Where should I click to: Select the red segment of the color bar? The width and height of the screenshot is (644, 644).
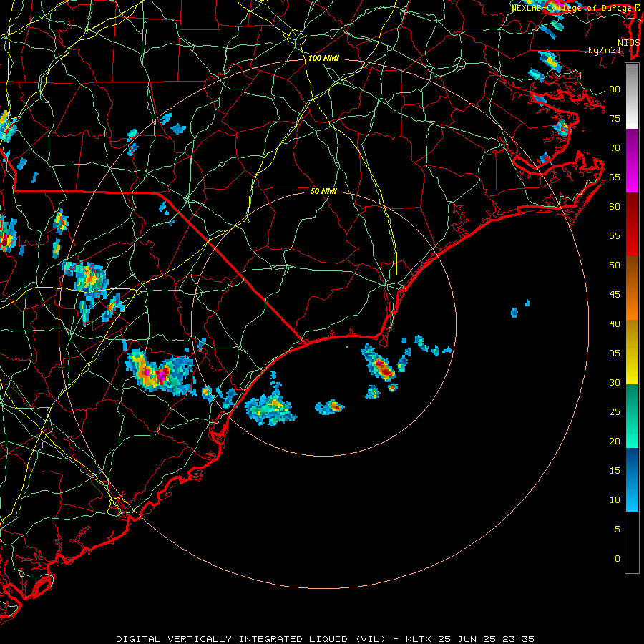coord(632,225)
